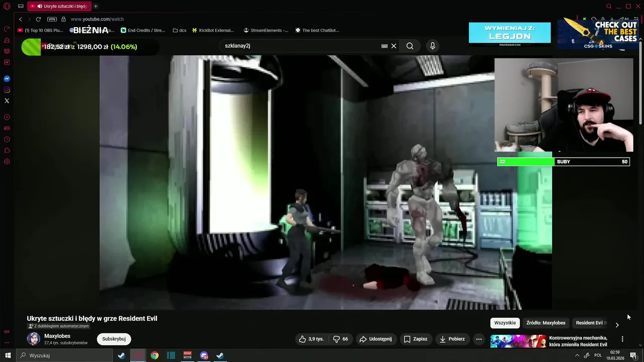Open the Windows Start menu
This screenshot has height=362, width=644.
coord(8,355)
